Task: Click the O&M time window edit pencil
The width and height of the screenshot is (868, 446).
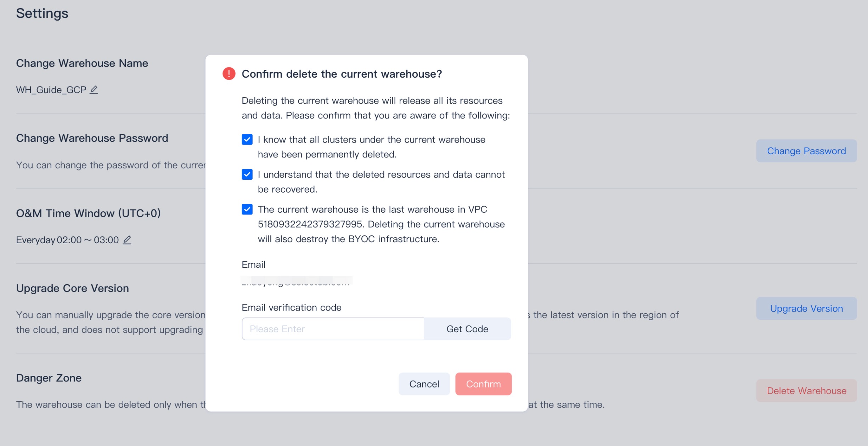Action: point(127,240)
